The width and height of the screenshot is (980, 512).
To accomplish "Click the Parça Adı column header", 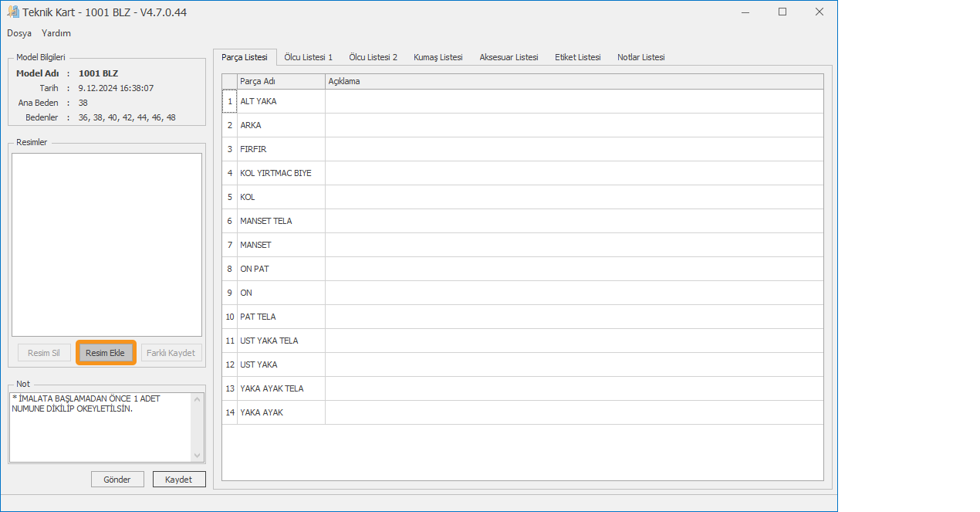I will point(280,81).
